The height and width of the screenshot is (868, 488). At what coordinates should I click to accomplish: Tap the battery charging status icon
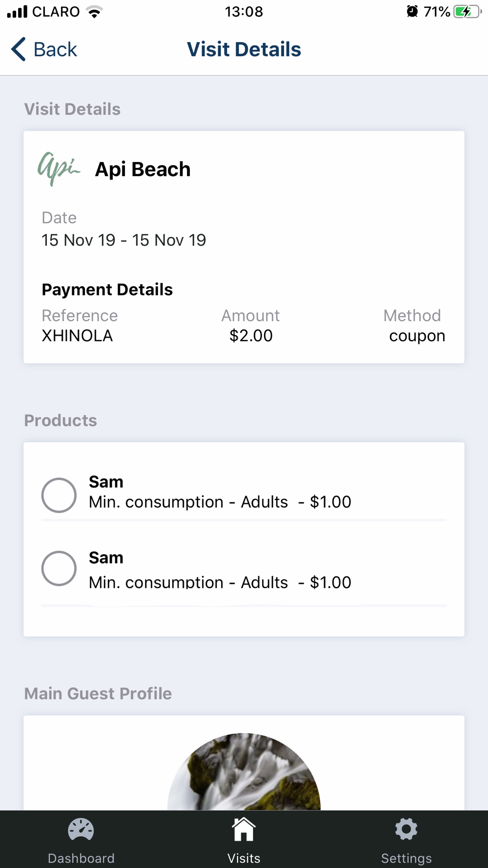[x=467, y=11]
